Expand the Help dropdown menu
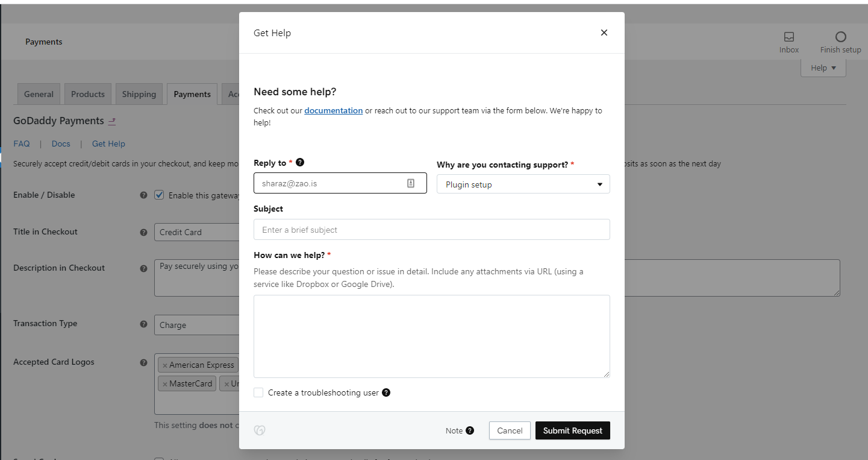Viewport: 868px width, 460px height. coord(823,68)
